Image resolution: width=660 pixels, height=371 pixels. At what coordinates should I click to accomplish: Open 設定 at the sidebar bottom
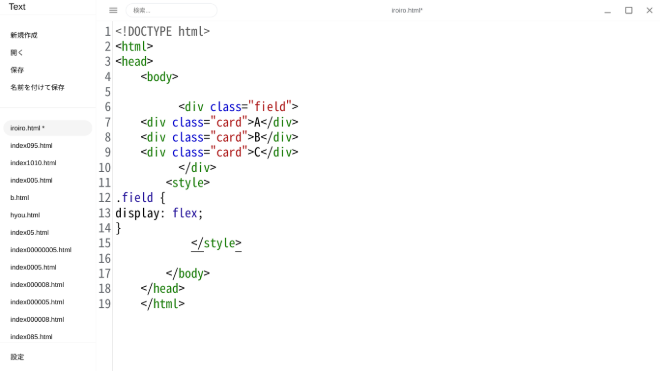[17, 357]
